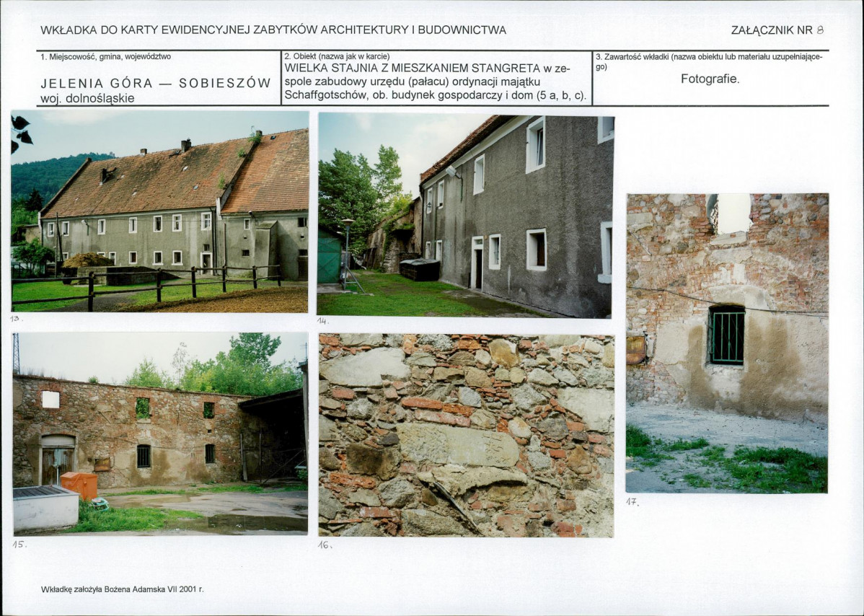Click photo 13 of the stable building with red roof
Screen dimensions: 864x616
click(160, 211)
